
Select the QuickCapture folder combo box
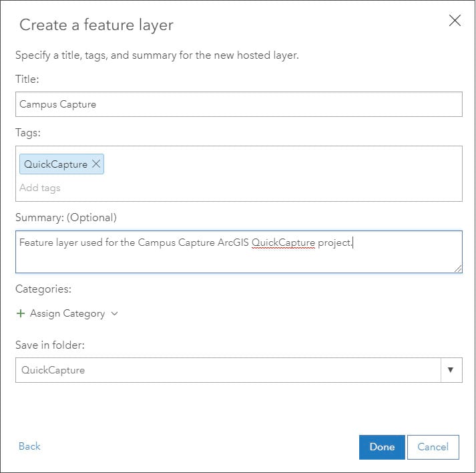(x=227, y=370)
